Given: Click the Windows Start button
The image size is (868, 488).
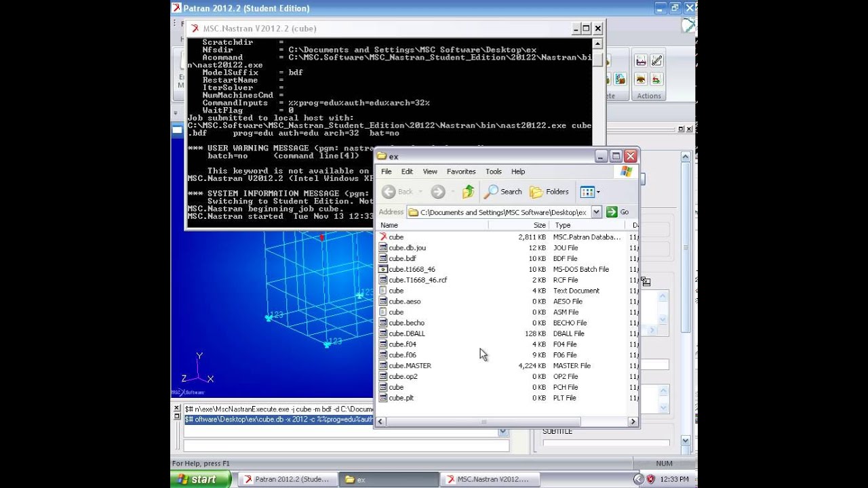Looking at the screenshot, I should (x=201, y=479).
